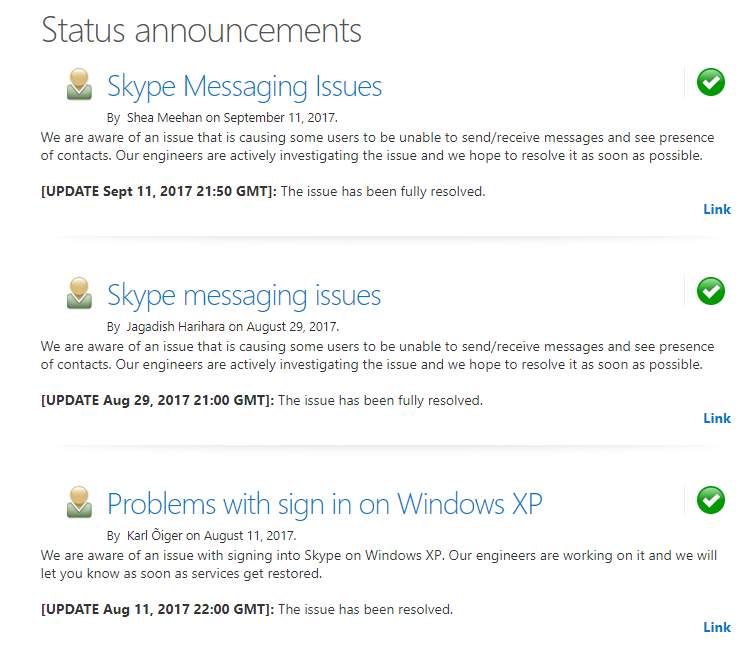Open the 'Skype Messaging Issues' title from September 11
This screenshot has height=652, width=745.
tap(244, 87)
